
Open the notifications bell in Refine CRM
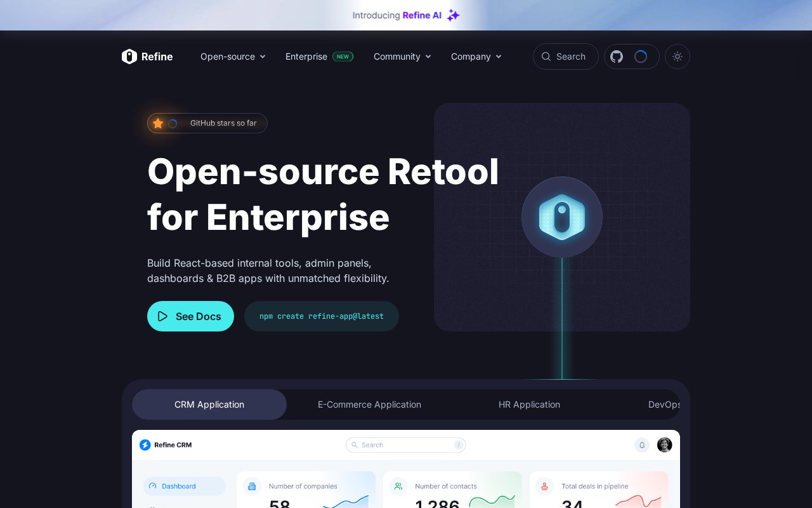tap(642, 445)
